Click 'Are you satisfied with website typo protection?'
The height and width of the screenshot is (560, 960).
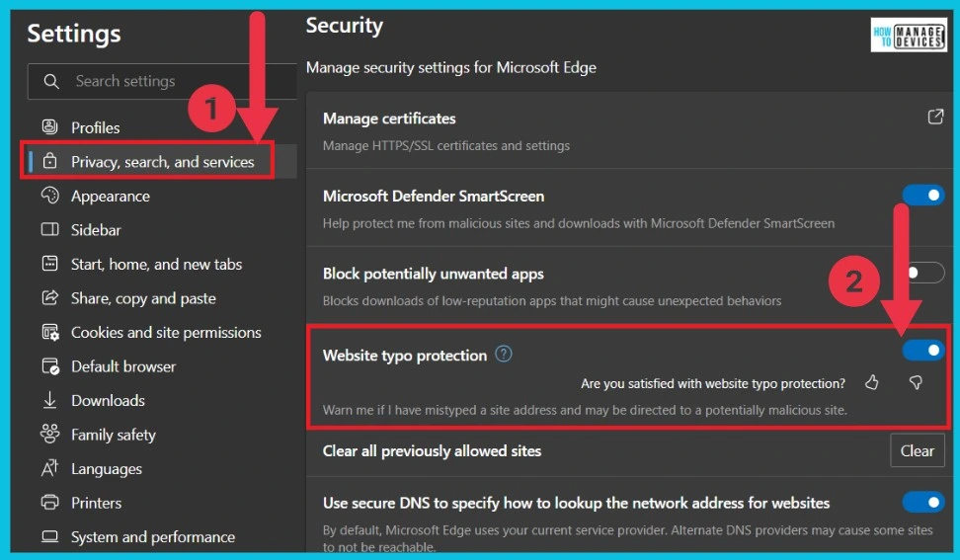713,383
